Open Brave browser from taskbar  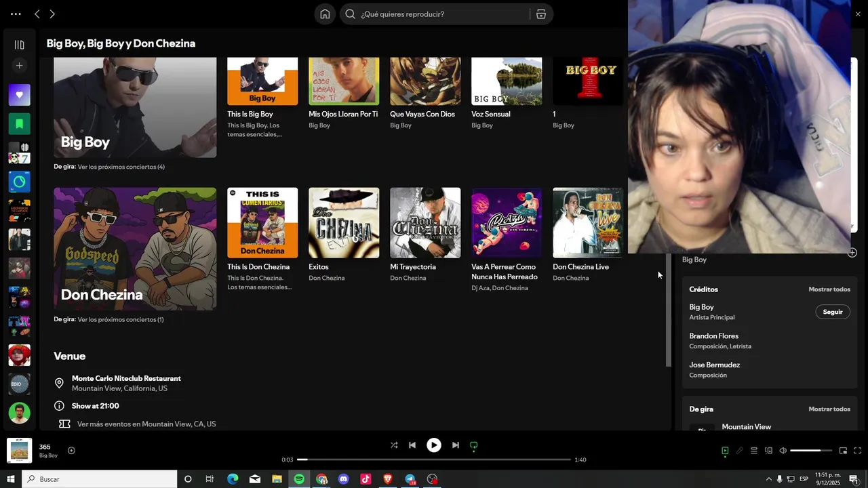388,479
